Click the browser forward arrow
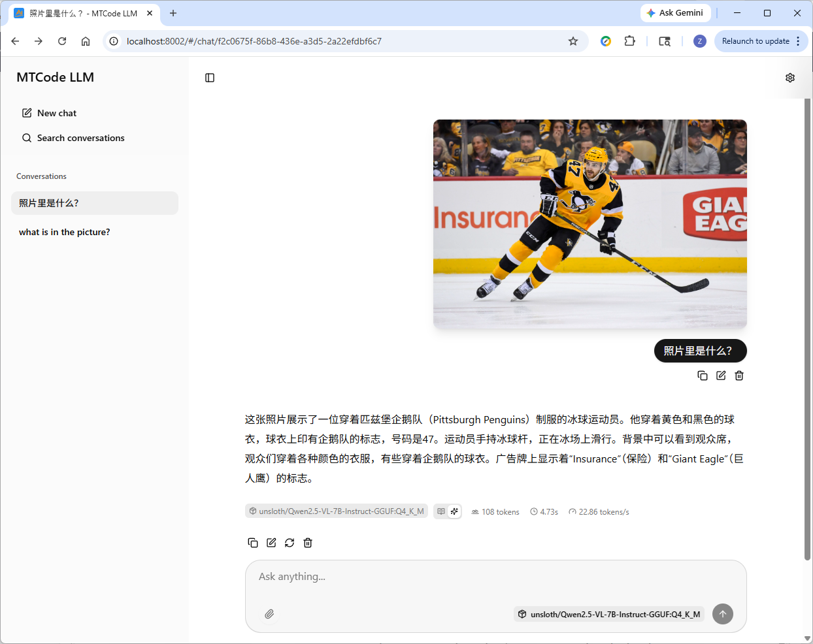 (39, 41)
